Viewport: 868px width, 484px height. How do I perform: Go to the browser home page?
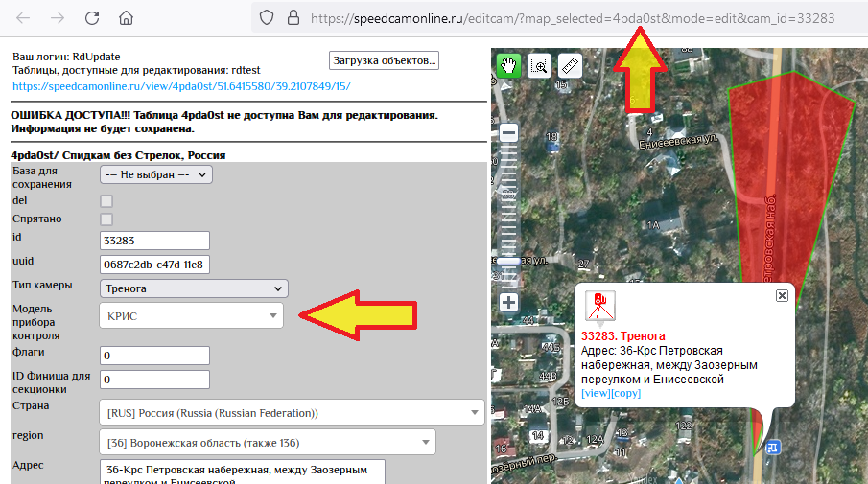click(126, 18)
